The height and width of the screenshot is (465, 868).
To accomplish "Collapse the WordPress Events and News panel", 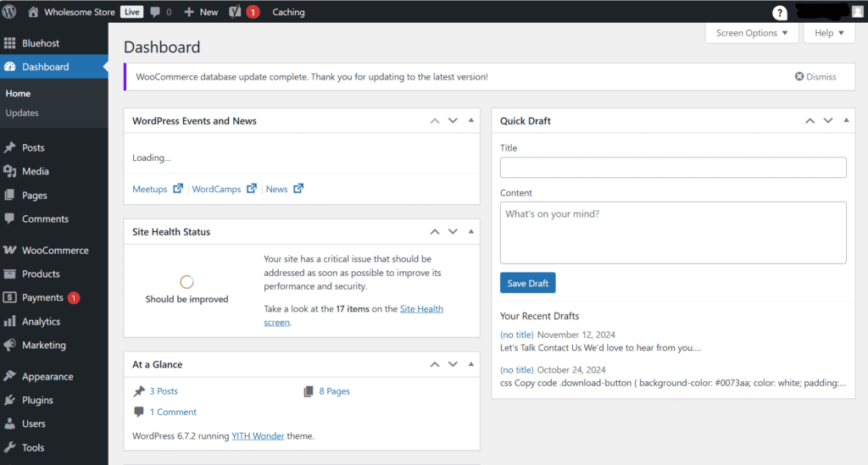I will pyautogui.click(x=471, y=120).
